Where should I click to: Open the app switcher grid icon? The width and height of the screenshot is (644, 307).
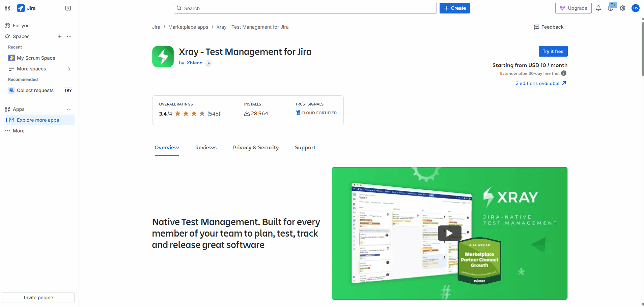pyautogui.click(x=7, y=8)
